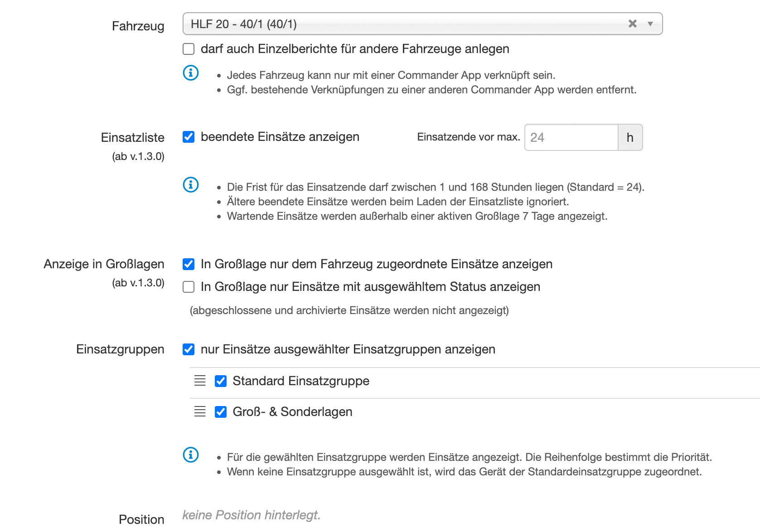Viewport: 760px width, 532px height.
Task: Clear the selected HLF 20 vehicle
Action: click(633, 24)
